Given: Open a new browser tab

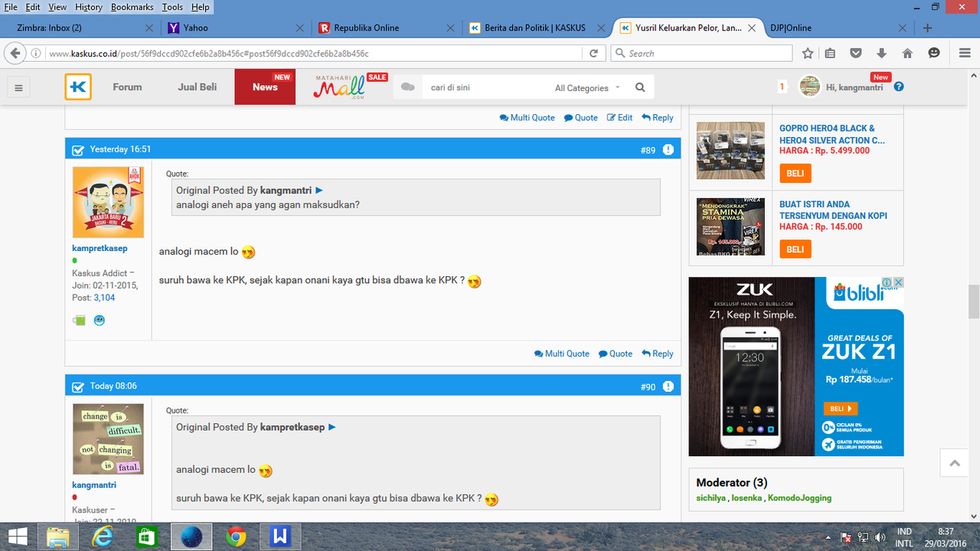Looking at the screenshot, I should coord(927,28).
